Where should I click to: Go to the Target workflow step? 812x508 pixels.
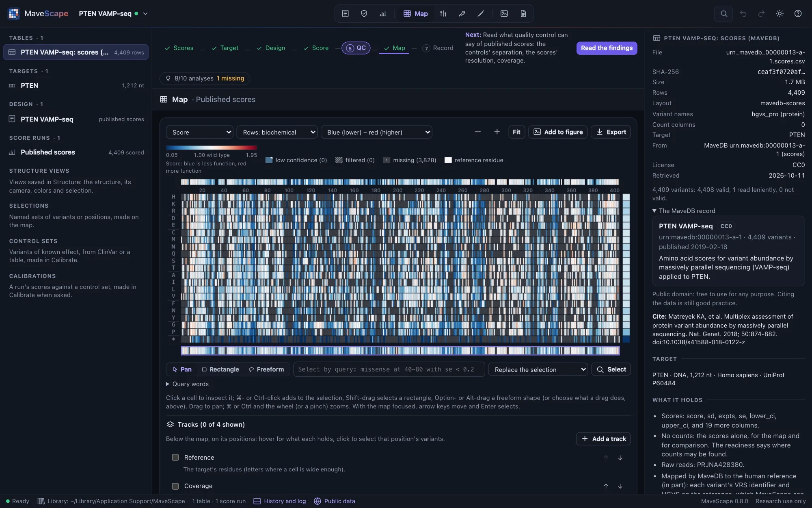pyautogui.click(x=225, y=48)
